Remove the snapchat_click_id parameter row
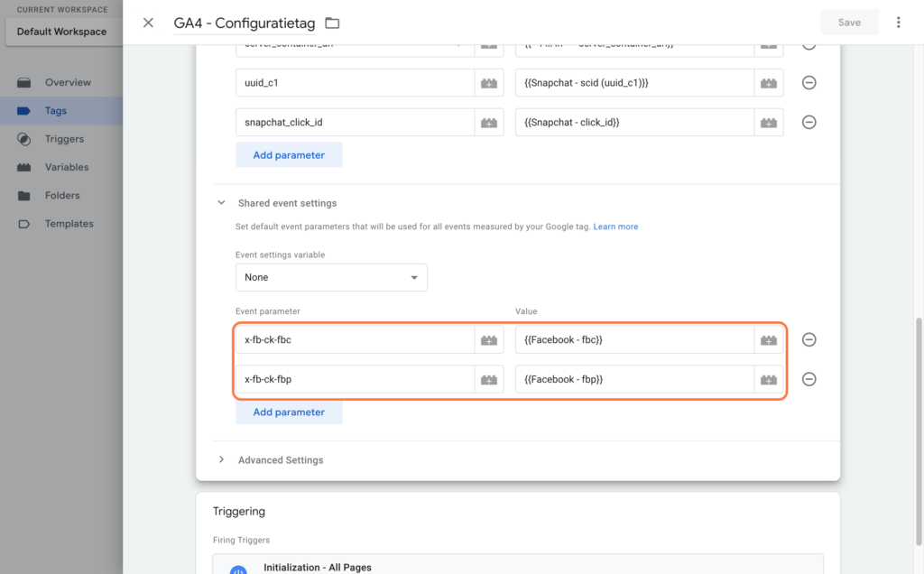924x574 pixels. click(809, 122)
